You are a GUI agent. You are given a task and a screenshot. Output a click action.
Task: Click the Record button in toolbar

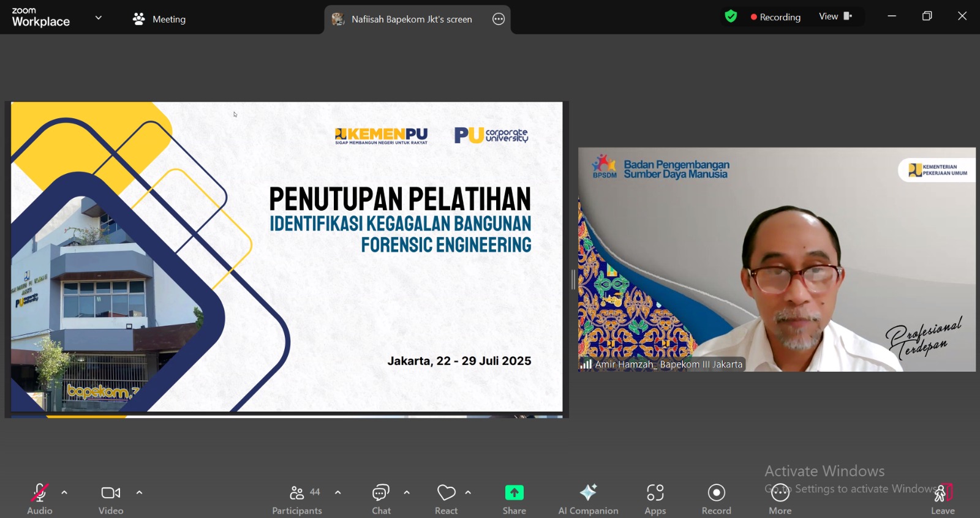pos(716,499)
